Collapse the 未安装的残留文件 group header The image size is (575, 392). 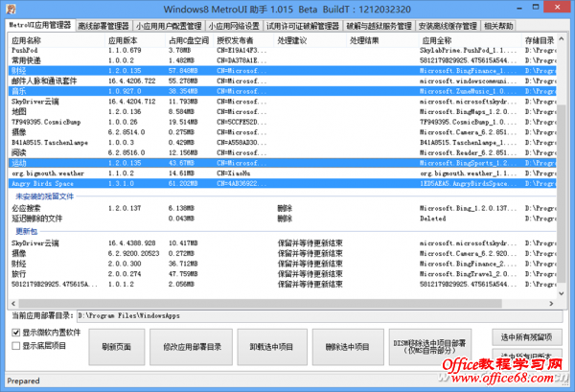(44, 196)
